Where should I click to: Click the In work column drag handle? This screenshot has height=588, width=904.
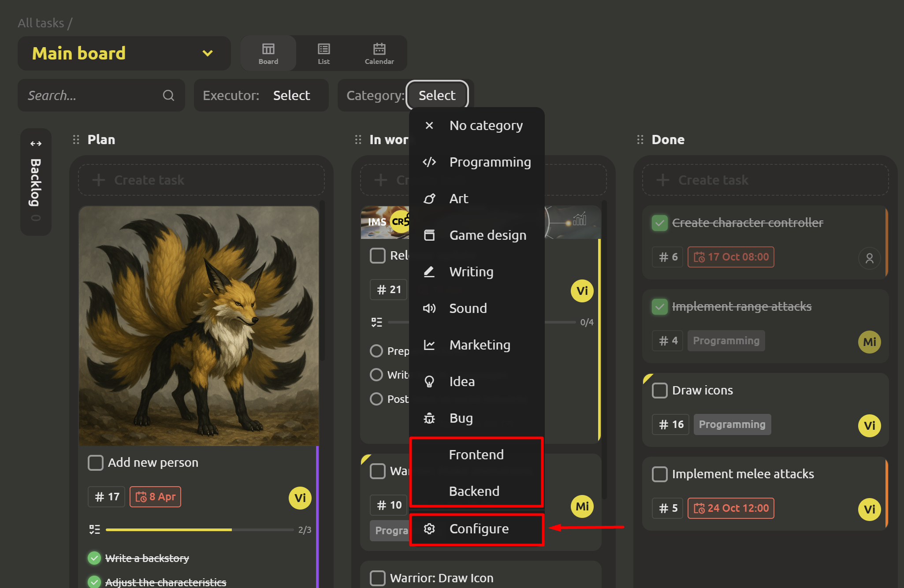click(358, 140)
